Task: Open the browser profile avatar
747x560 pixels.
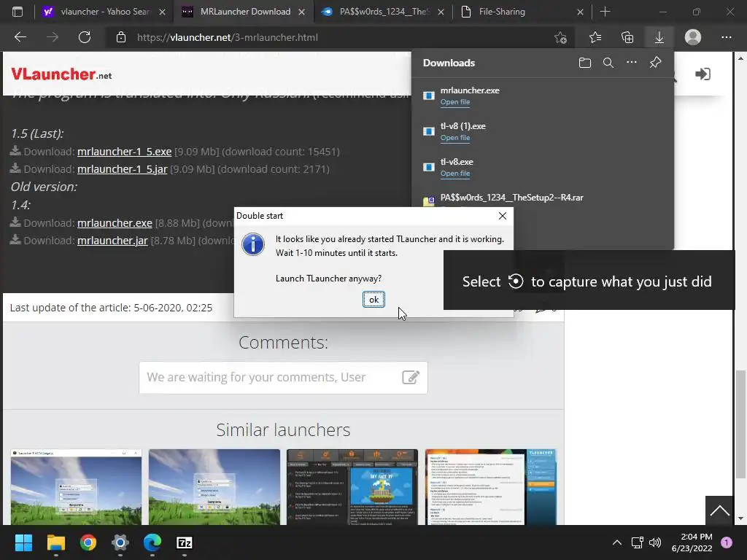Action: coord(693,37)
